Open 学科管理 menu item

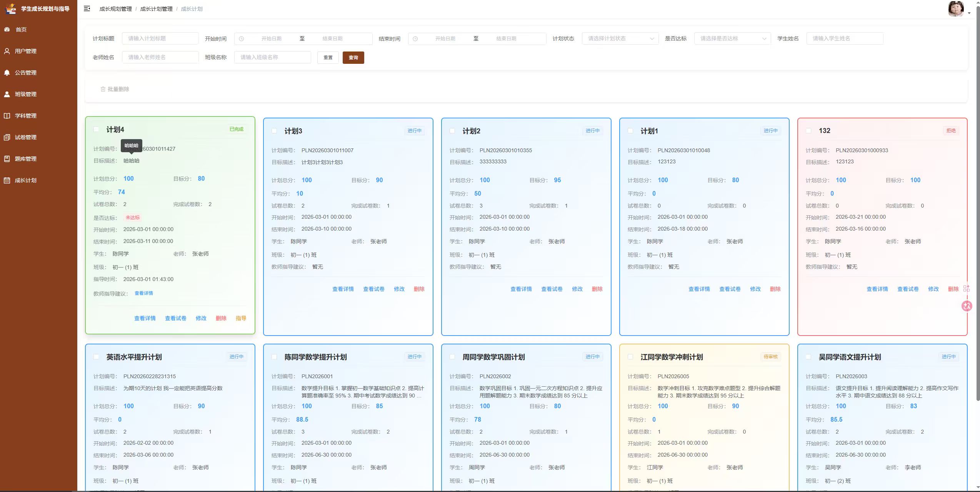[38, 116]
